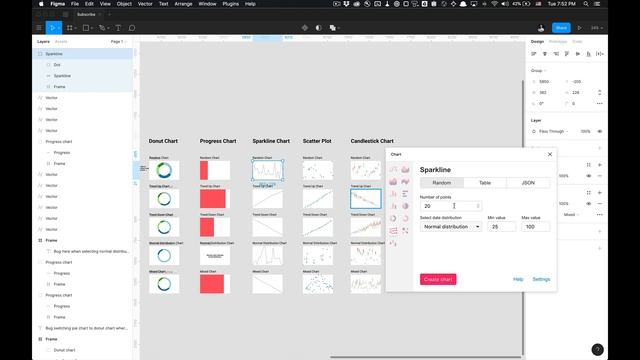Choose the horizontal bar chart icon
Viewport: 640px width, 360px height.
pyautogui.click(x=405, y=194)
